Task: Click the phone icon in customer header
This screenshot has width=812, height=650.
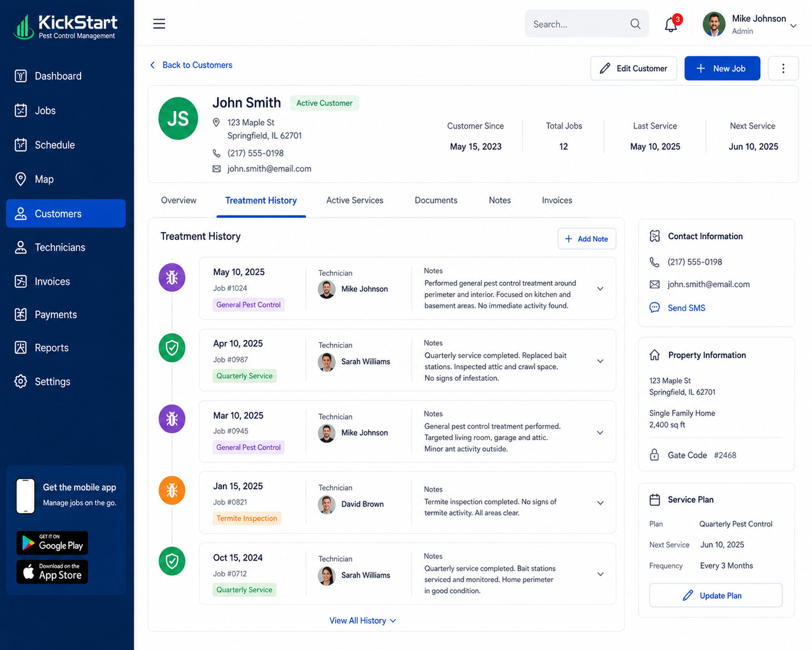Action: [217, 154]
